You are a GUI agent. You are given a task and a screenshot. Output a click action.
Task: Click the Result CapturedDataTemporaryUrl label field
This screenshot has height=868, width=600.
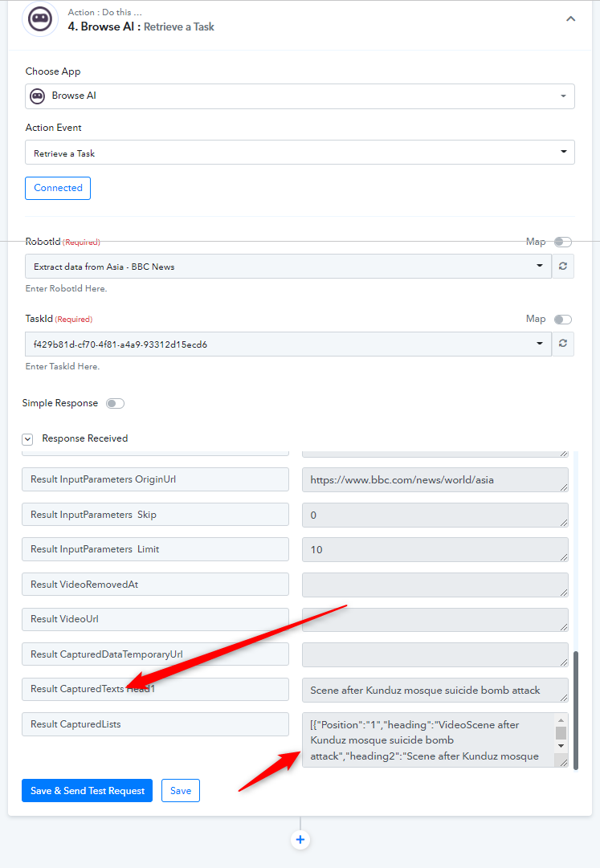coord(156,654)
